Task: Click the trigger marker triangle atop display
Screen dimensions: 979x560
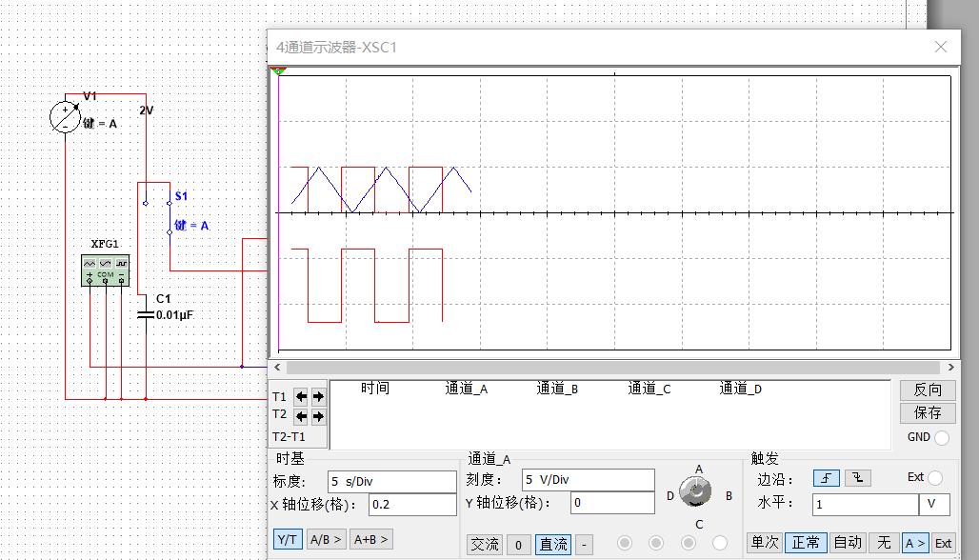Action: tap(278, 71)
